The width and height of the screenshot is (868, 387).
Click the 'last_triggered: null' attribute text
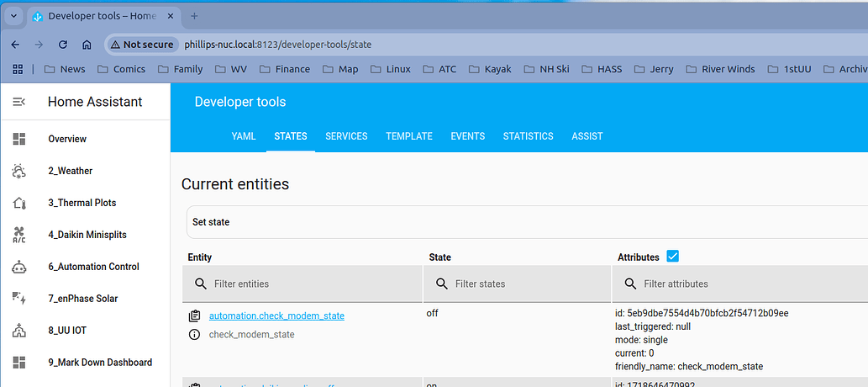[x=653, y=326]
